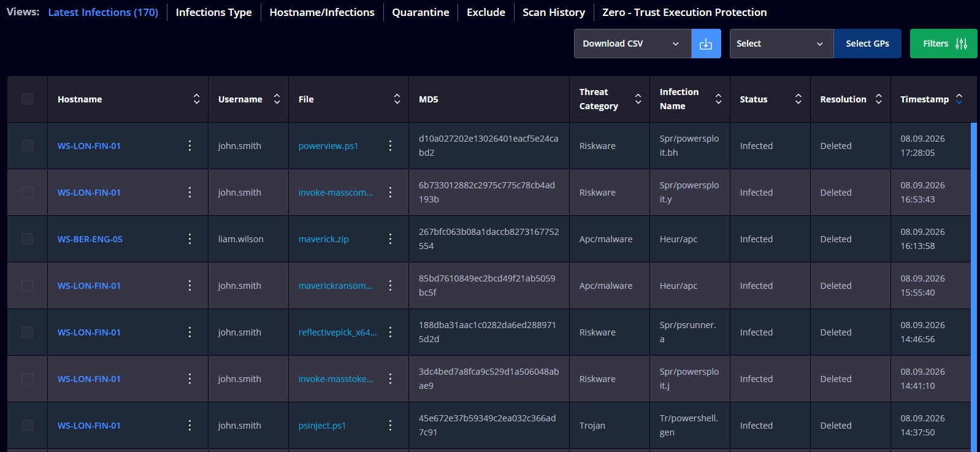The height and width of the screenshot is (452, 980).
Task: Click MD5 hash starting d10a027202e1
Action: click(x=488, y=145)
